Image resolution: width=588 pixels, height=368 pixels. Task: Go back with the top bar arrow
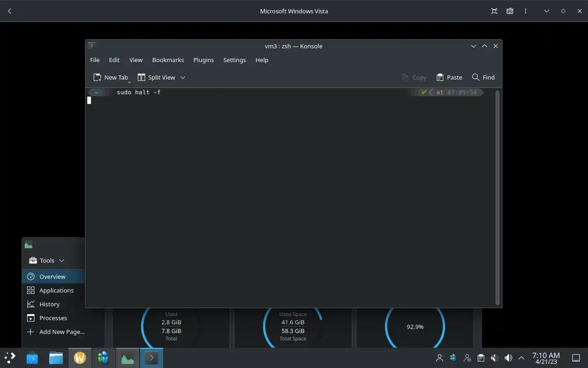10,11
